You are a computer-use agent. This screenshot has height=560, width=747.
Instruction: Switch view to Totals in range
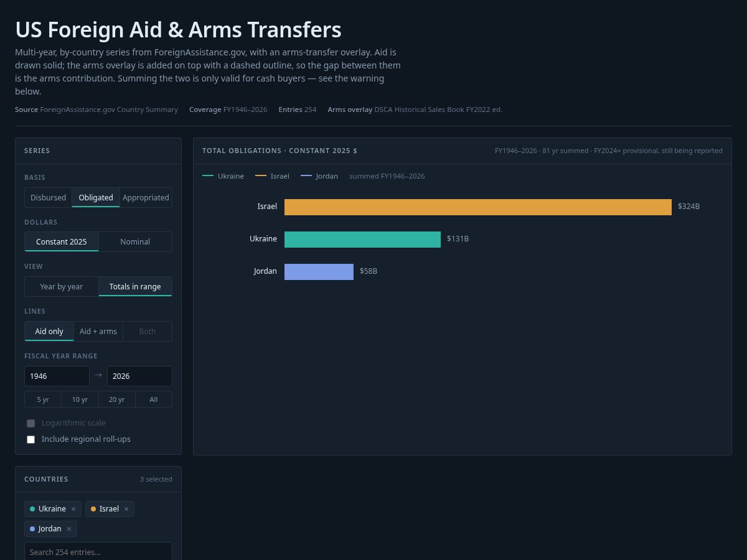[x=135, y=286]
